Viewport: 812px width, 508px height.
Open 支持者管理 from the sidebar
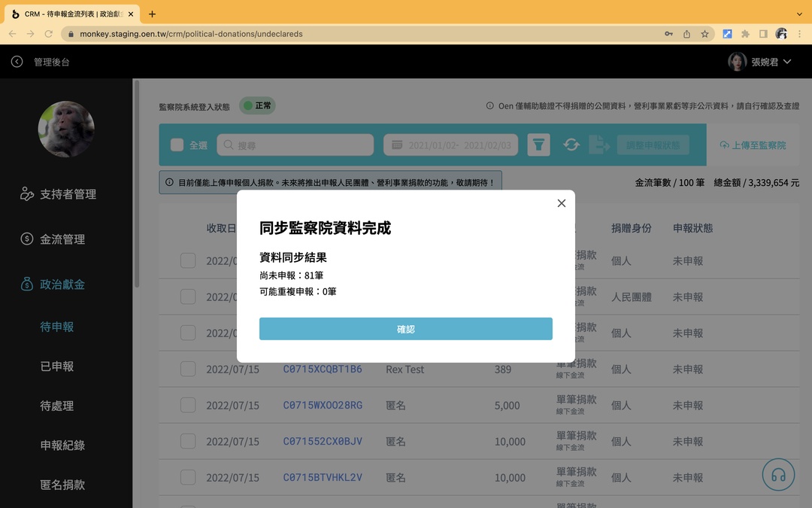pyautogui.click(x=66, y=193)
